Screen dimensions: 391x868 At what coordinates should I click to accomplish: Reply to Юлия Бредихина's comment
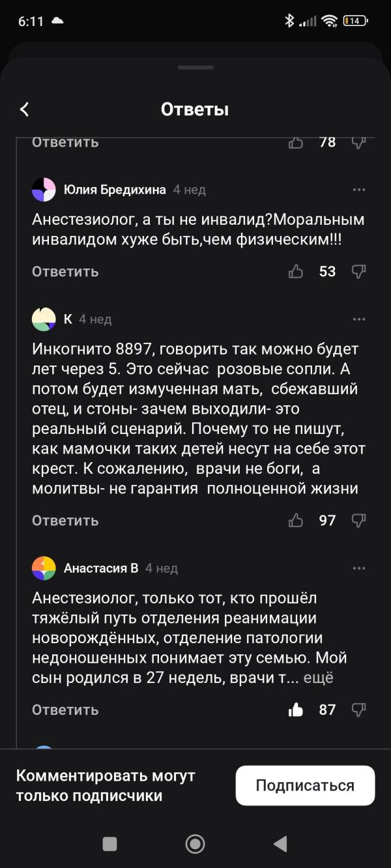pyautogui.click(x=65, y=272)
